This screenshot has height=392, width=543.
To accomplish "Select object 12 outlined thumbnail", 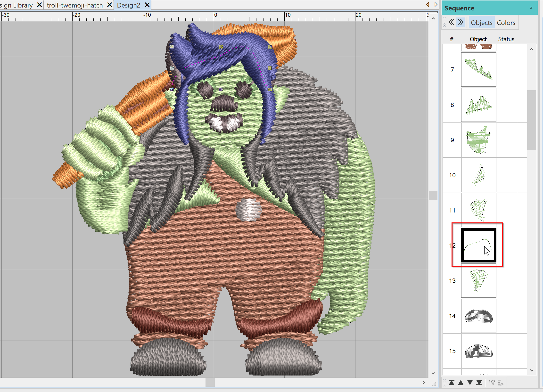I will click(x=478, y=245).
